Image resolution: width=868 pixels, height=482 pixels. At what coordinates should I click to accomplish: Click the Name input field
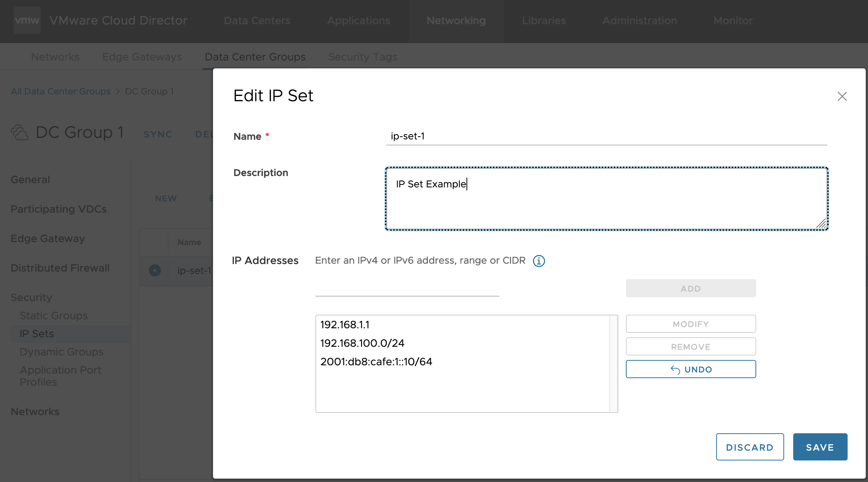[607, 136]
